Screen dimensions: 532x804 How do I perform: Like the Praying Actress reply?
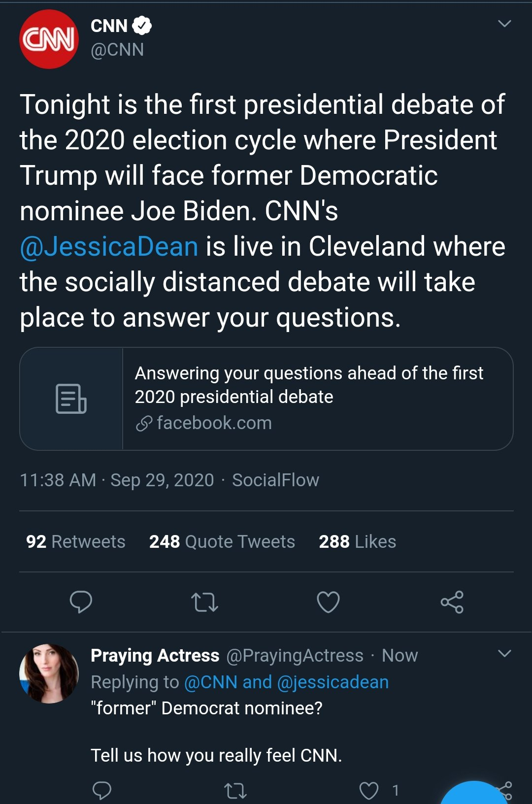coord(368,791)
